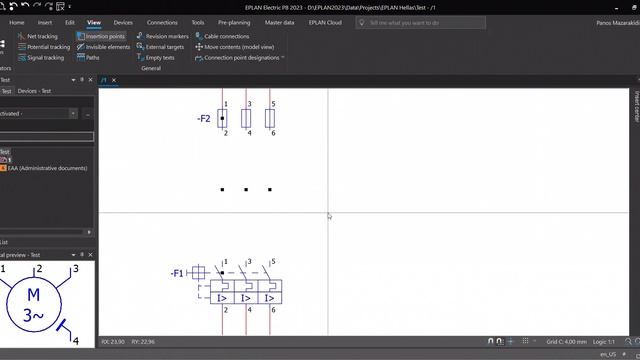The image size is (640, 360).
Task: Close the Graphical preview panel
Action: coord(90,255)
